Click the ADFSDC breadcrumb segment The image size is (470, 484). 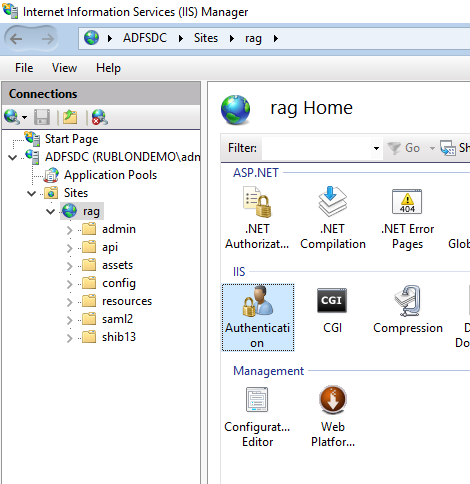click(x=145, y=38)
